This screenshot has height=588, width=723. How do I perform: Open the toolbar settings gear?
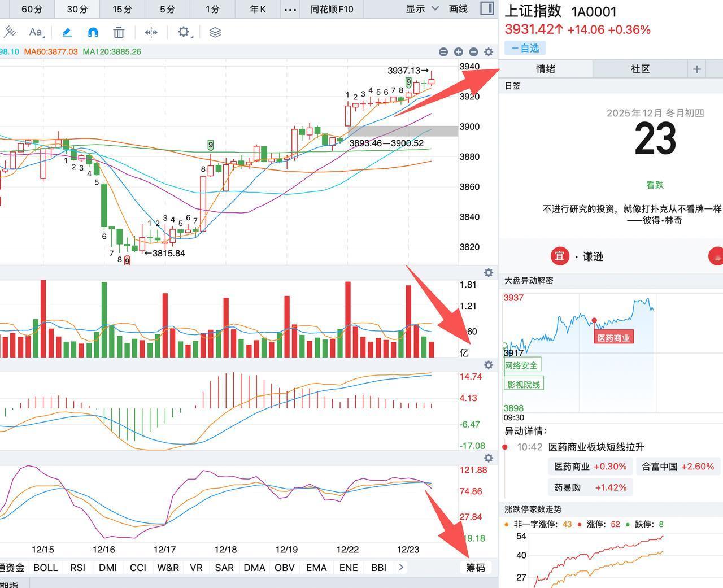pyautogui.click(x=183, y=32)
